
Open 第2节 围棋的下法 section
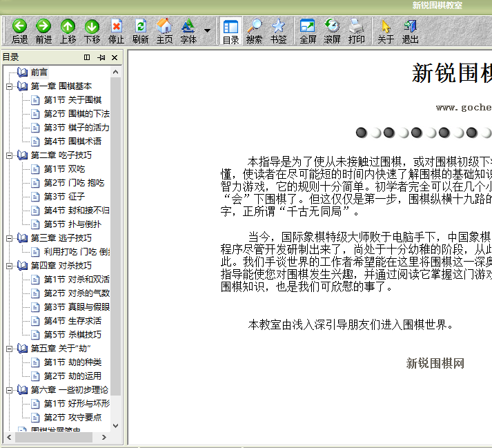(x=77, y=114)
